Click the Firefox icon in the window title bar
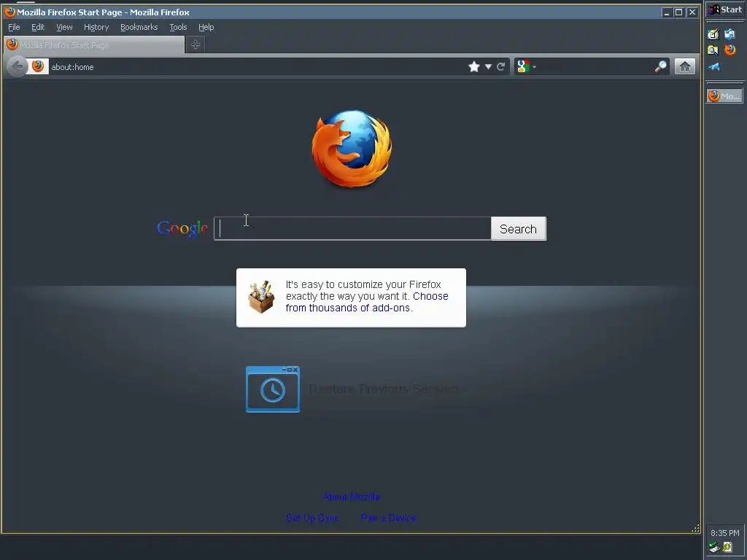This screenshot has height=560, width=747. pyautogui.click(x=10, y=12)
